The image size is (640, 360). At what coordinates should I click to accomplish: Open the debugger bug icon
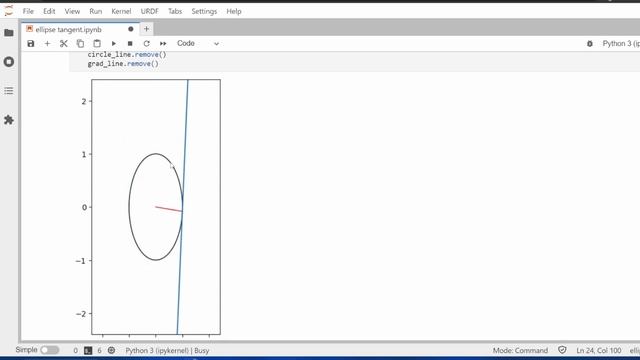[x=590, y=43]
